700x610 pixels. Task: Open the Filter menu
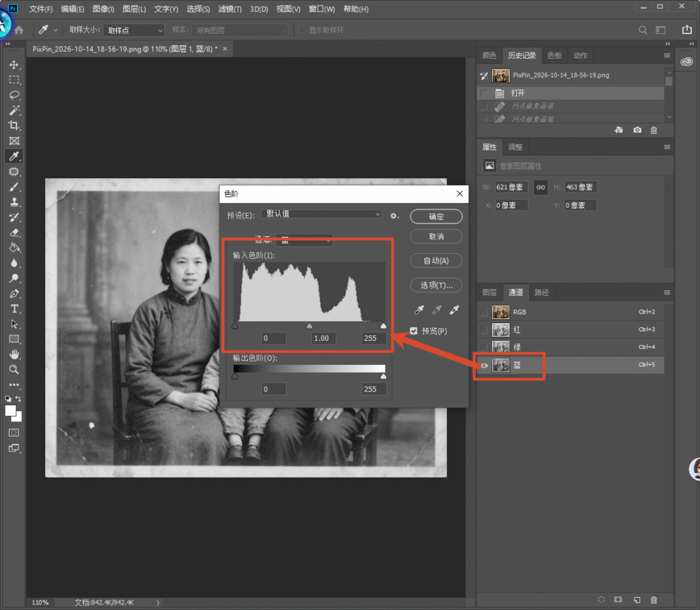click(230, 9)
